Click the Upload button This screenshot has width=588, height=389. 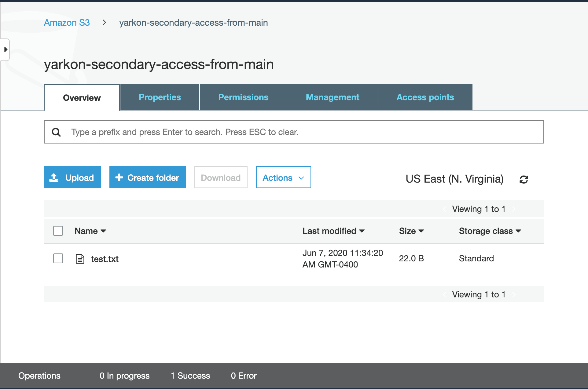(72, 177)
